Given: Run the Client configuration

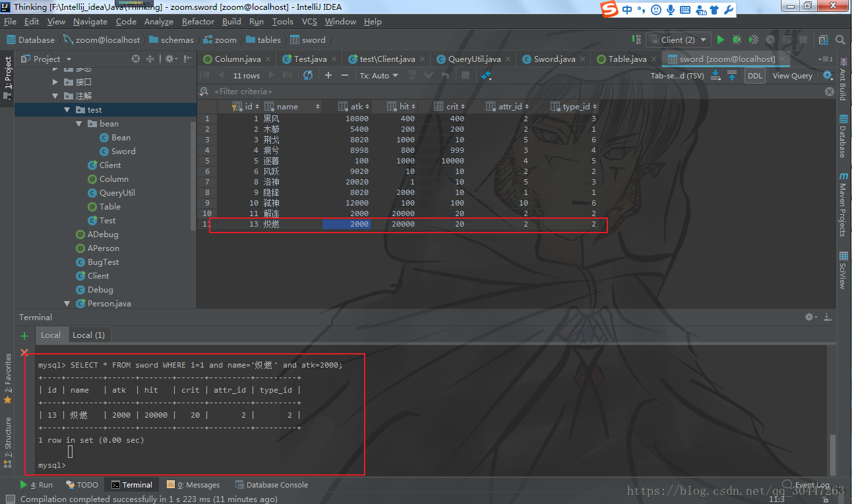Looking at the screenshot, I should [x=721, y=40].
